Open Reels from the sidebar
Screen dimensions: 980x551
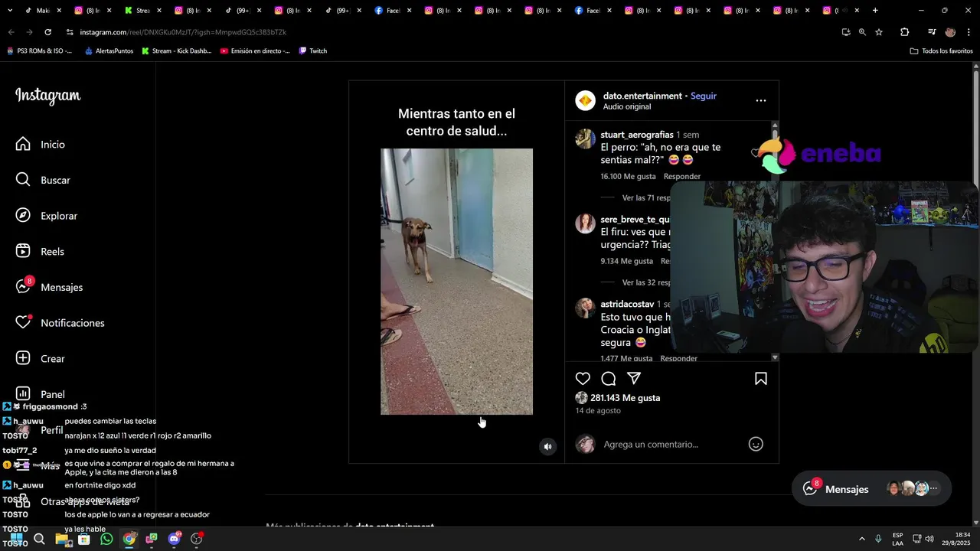point(40,251)
